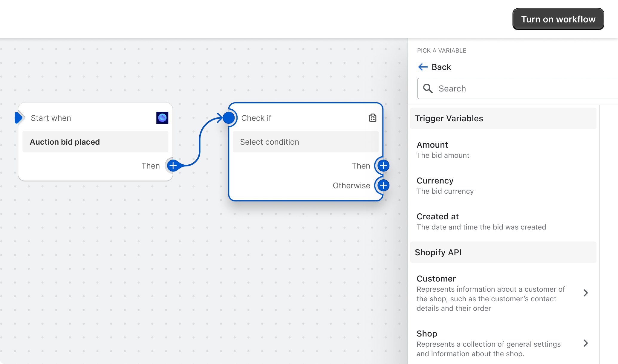This screenshot has width=618, height=364.
Task: Add step after Start when Then plus
Action: [x=173, y=166]
